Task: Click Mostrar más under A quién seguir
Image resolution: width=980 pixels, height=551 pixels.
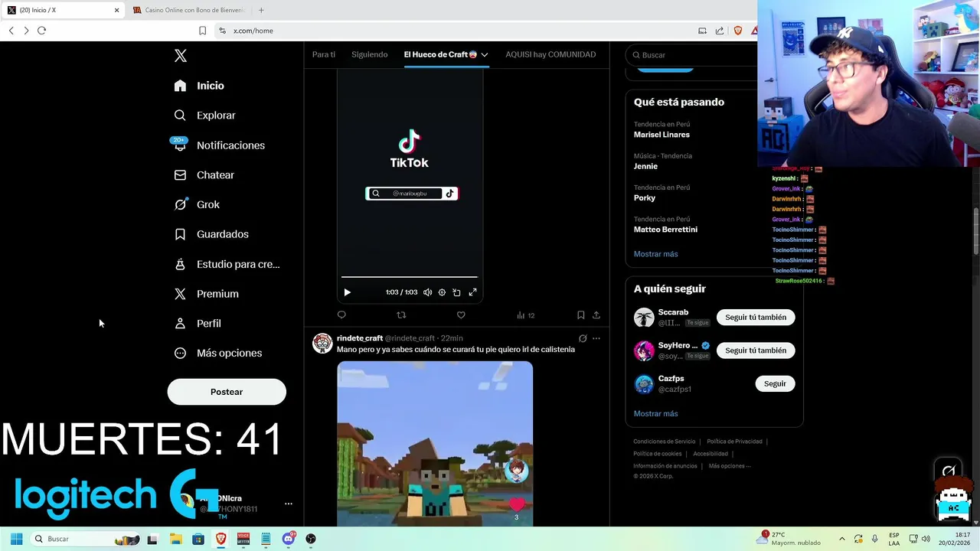Action: 655,414
